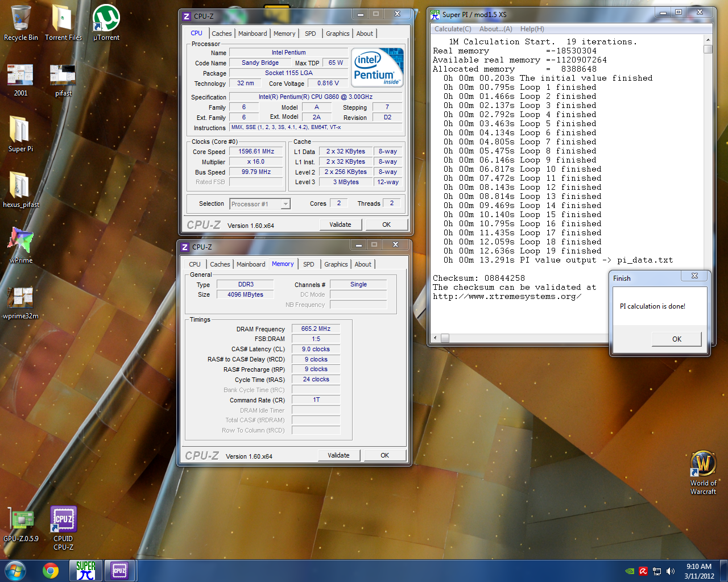Click OK in the upper CPU-Z window

tap(386, 225)
